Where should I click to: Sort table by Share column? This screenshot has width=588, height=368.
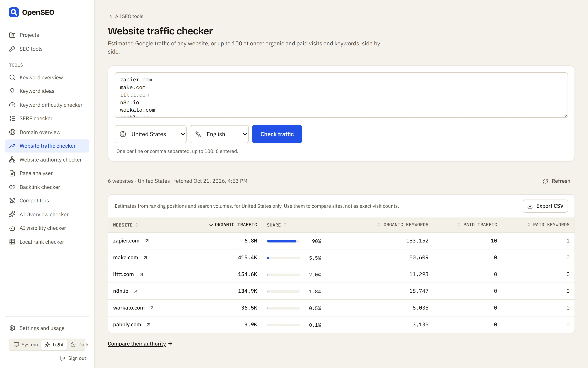pos(277,225)
